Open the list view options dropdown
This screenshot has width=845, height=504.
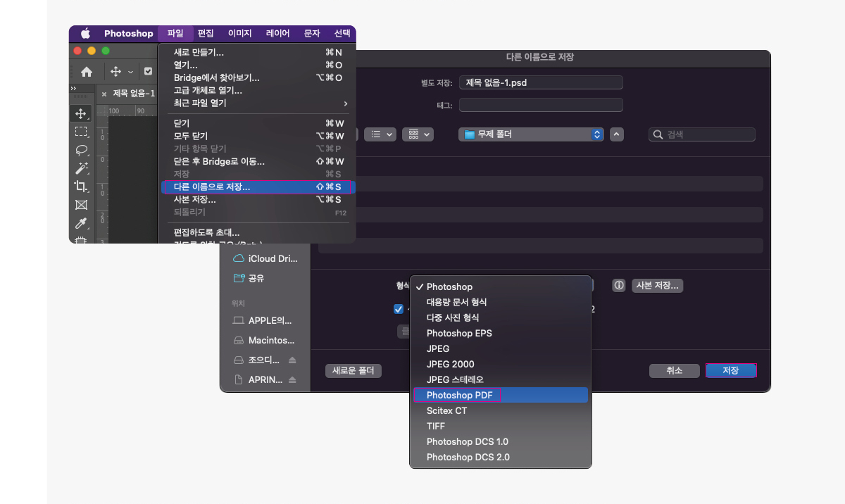pyautogui.click(x=380, y=134)
